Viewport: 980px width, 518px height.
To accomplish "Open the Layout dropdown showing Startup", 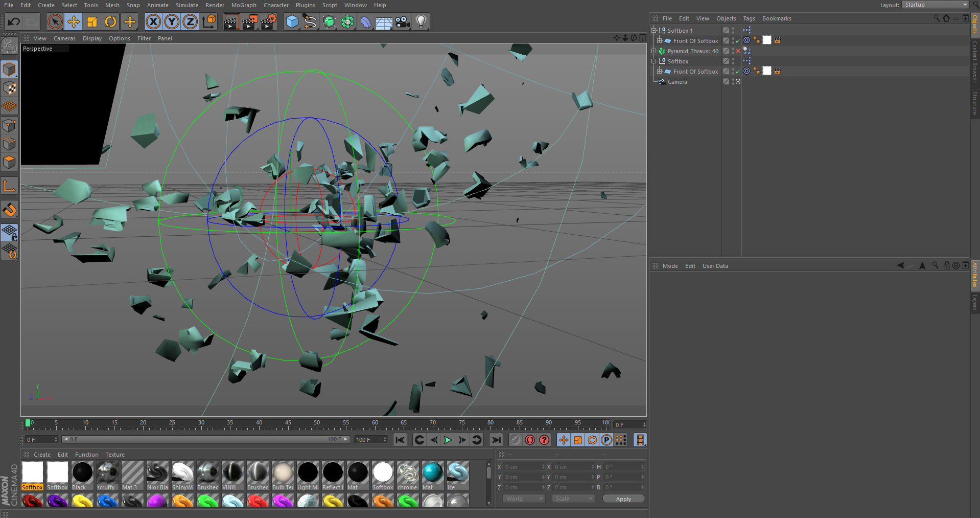I will point(935,5).
